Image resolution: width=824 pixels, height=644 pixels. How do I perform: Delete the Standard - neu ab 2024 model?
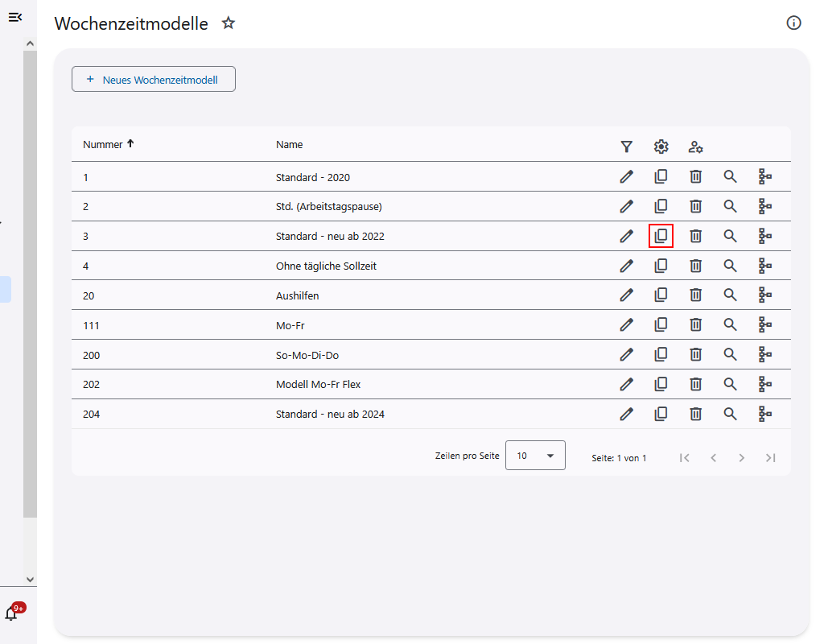[696, 414]
